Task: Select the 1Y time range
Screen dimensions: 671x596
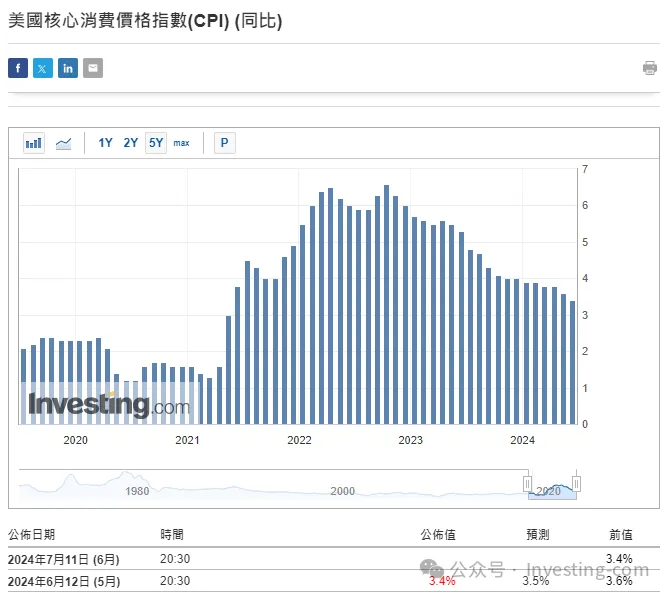Action: [x=105, y=143]
